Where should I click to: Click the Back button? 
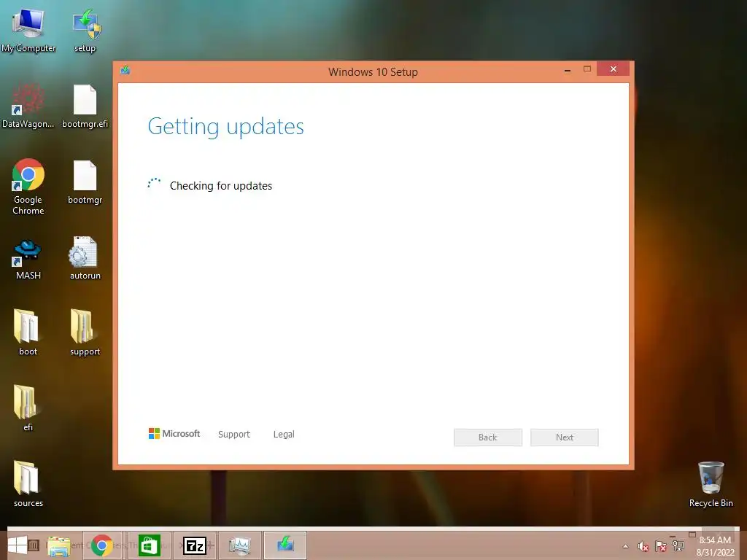coord(488,437)
